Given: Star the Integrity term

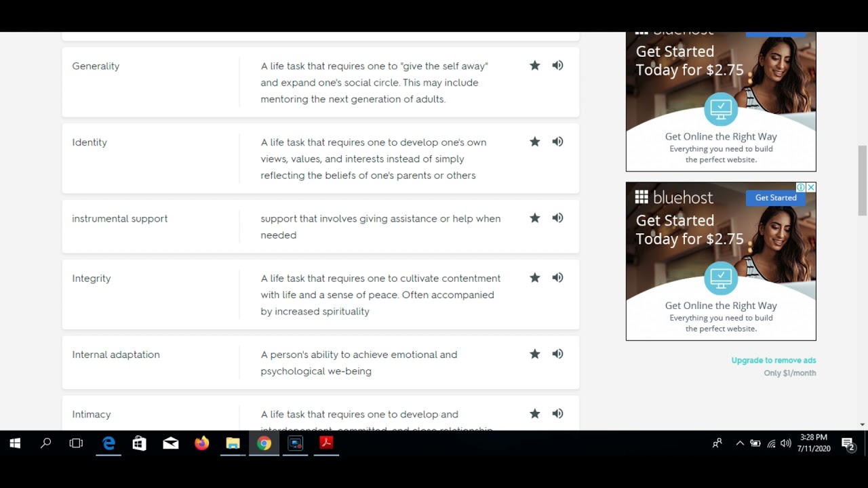Looking at the screenshot, I should (x=535, y=277).
